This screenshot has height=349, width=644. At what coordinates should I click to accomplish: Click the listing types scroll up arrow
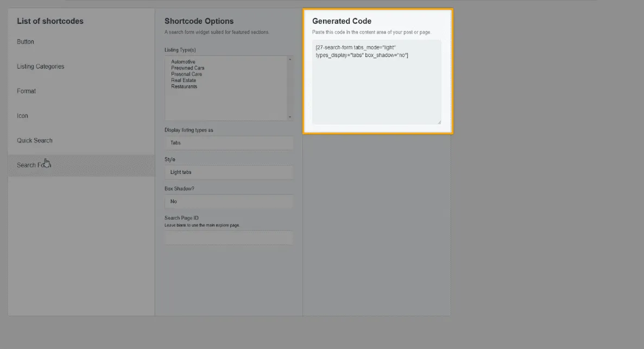coord(290,59)
